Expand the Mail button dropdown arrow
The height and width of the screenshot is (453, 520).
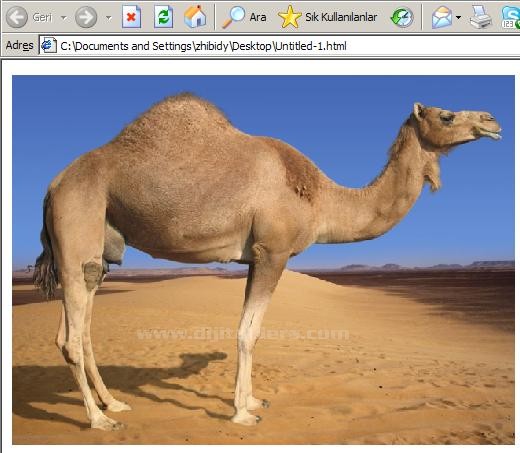pyautogui.click(x=458, y=17)
